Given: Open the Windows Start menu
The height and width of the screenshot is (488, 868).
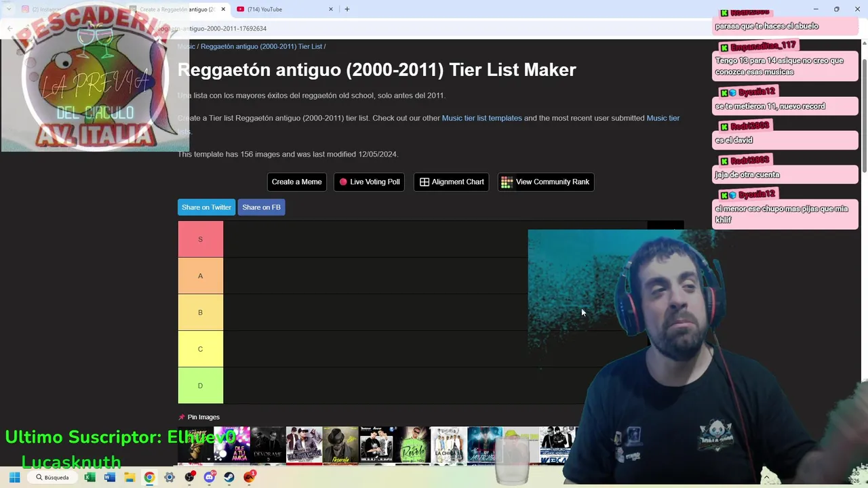Looking at the screenshot, I should [14, 477].
